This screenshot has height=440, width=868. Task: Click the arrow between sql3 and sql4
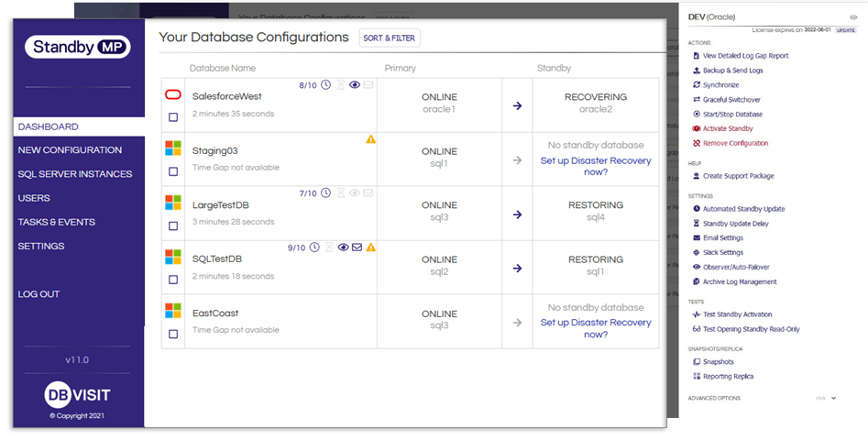click(517, 214)
